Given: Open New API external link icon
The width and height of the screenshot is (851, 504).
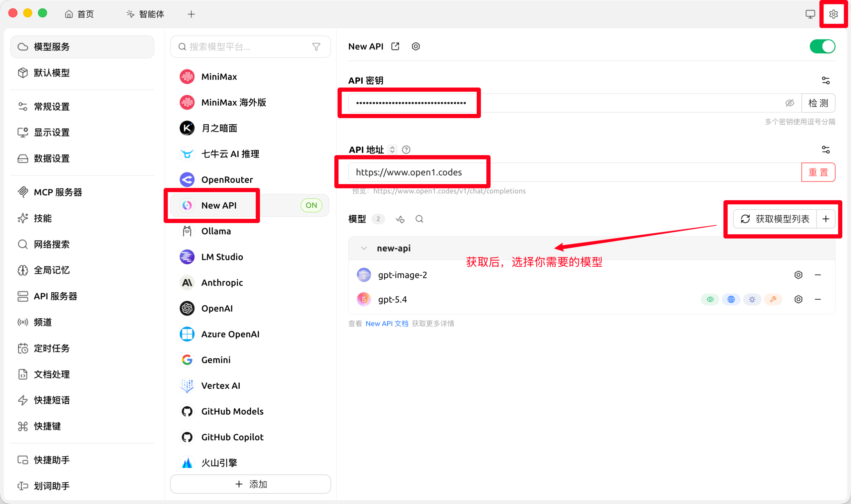Looking at the screenshot, I should (395, 47).
